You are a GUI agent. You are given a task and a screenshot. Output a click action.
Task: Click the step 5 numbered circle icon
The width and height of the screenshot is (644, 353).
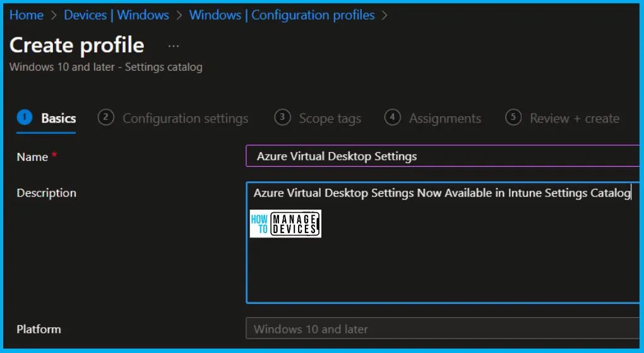[513, 117]
